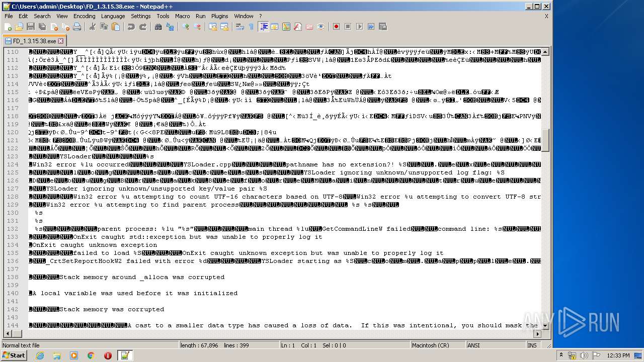The width and height of the screenshot is (644, 362).
Task: Open the Encoding menu
Action: [x=84, y=16]
